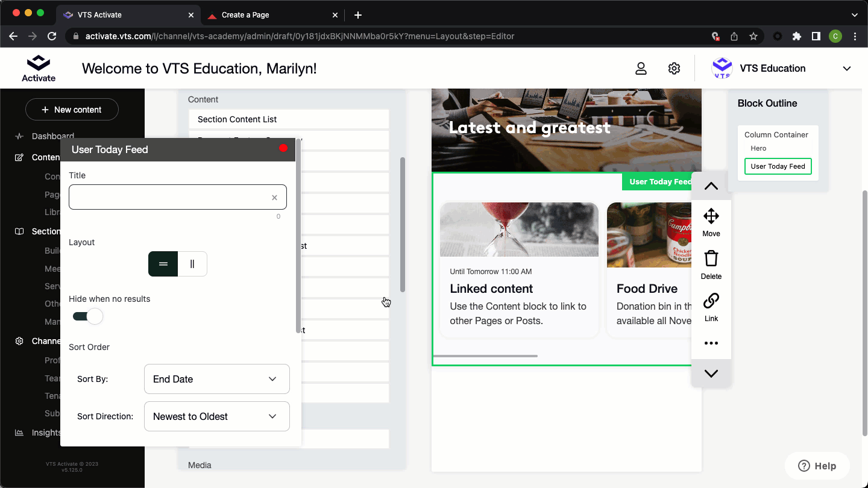Expand the VTS Education channel switcher

pyautogui.click(x=847, y=69)
